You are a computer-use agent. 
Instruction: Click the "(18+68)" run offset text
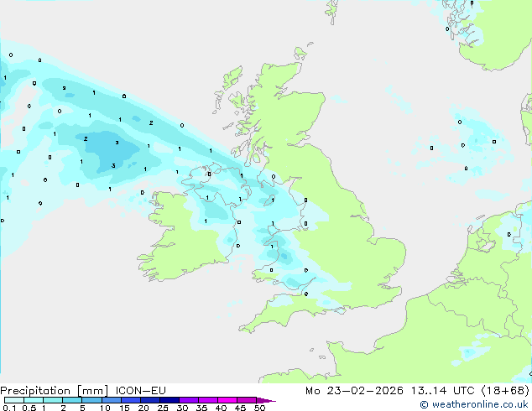(505, 391)
